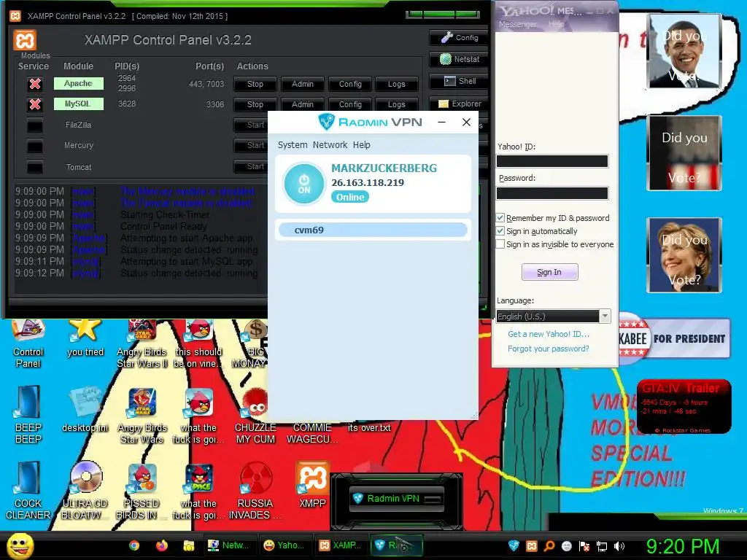Select the cvm69 network row
Viewport: 747px width, 560px height.
click(x=373, y=230)
